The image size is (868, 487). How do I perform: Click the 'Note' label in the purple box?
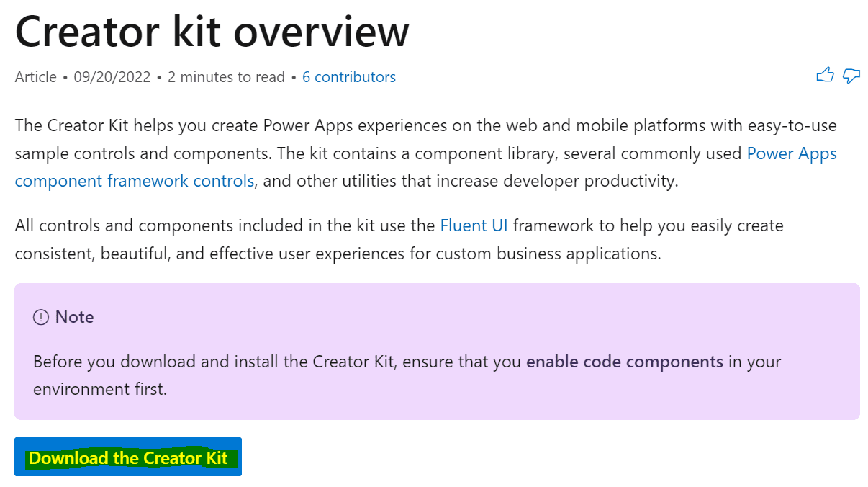74,317
